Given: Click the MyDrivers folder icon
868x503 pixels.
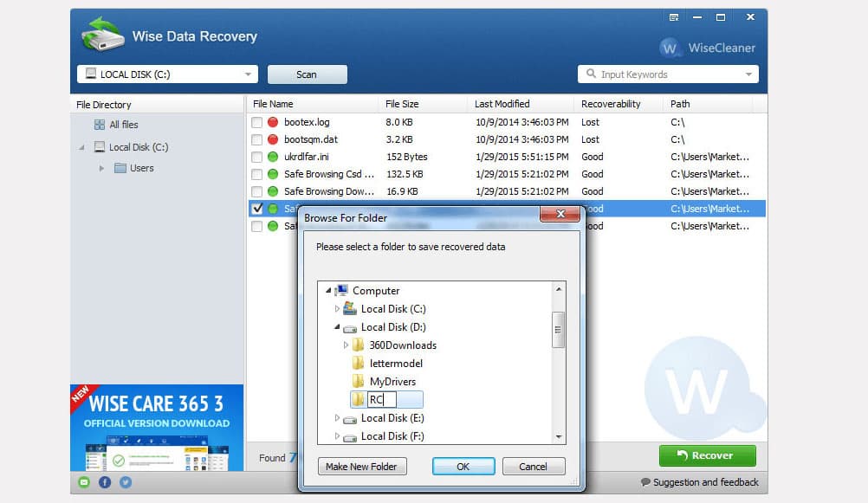Looking at the screenshot, I should [358, 381].
